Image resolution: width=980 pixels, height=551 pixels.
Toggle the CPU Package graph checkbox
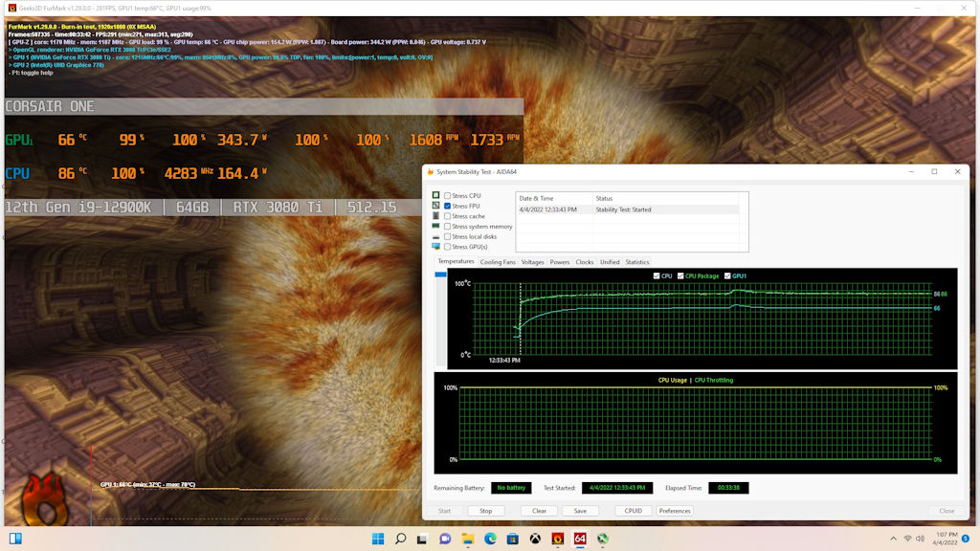680,275
